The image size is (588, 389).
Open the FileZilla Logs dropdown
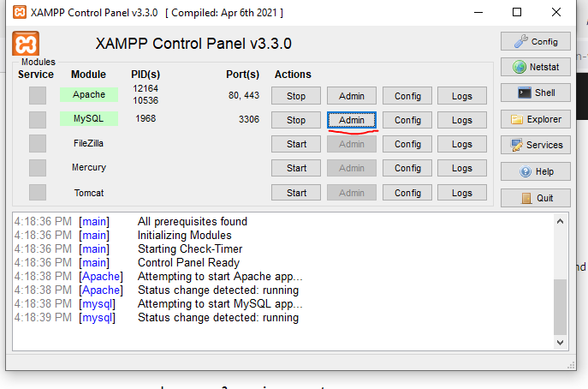pyautogui.click(x=462, y=144)
